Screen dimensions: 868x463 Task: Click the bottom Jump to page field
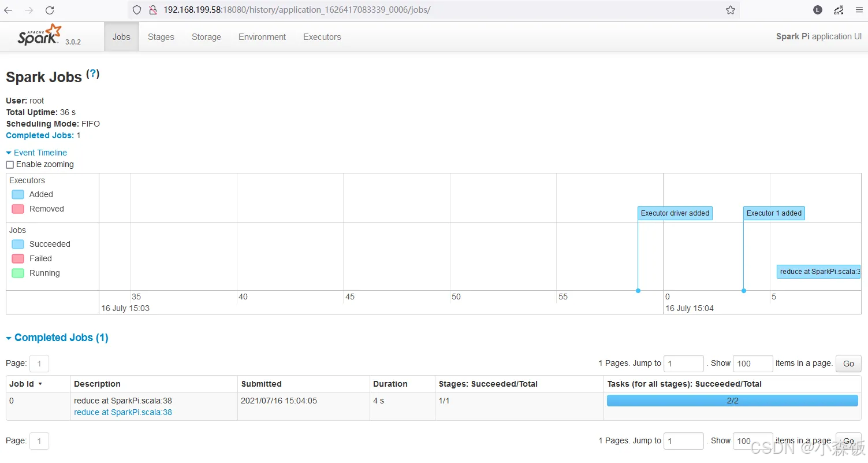pos(684,441)
